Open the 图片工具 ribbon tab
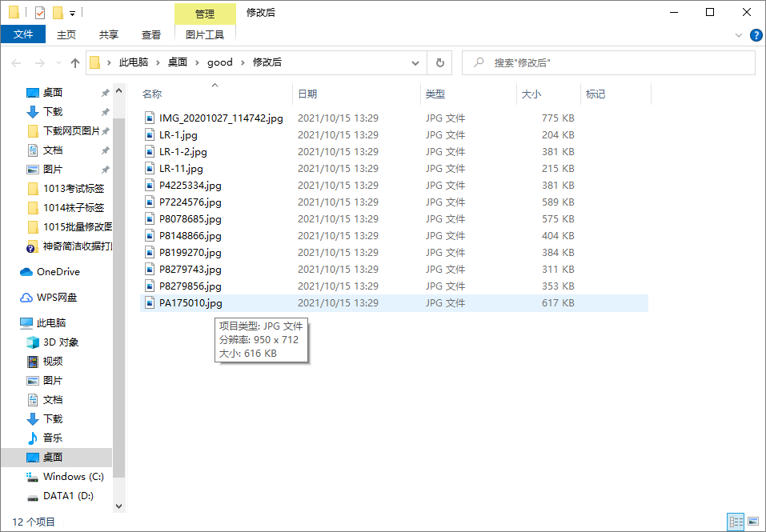Screen dimensions: 766x532 (205, 34)
